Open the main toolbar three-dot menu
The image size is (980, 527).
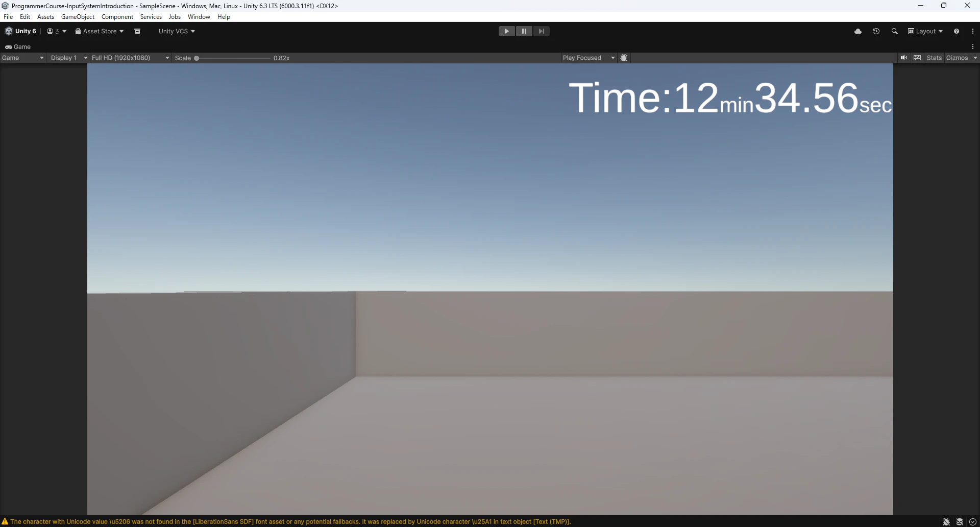(973, 31)
